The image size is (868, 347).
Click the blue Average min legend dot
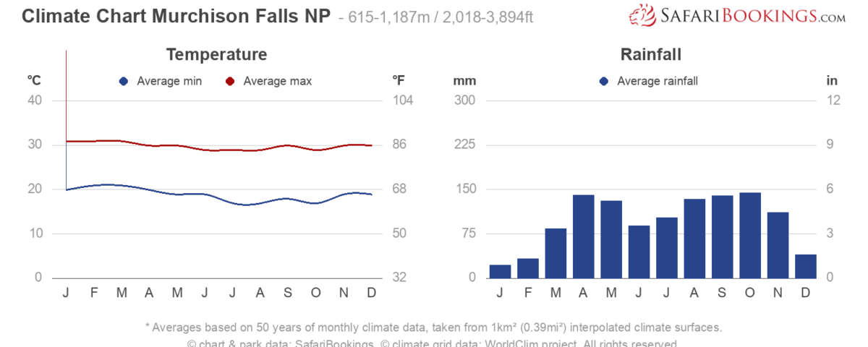point(124,81)
